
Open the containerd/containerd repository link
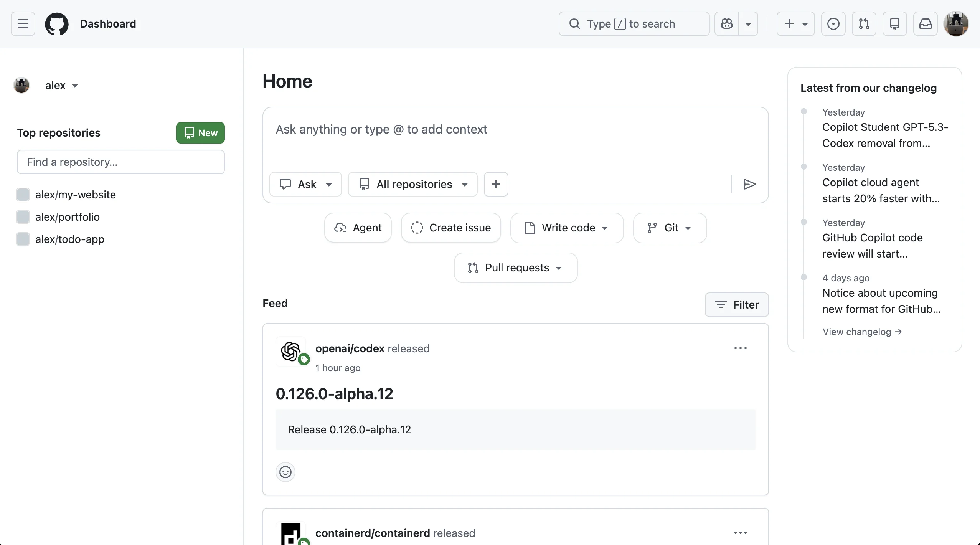373,533
